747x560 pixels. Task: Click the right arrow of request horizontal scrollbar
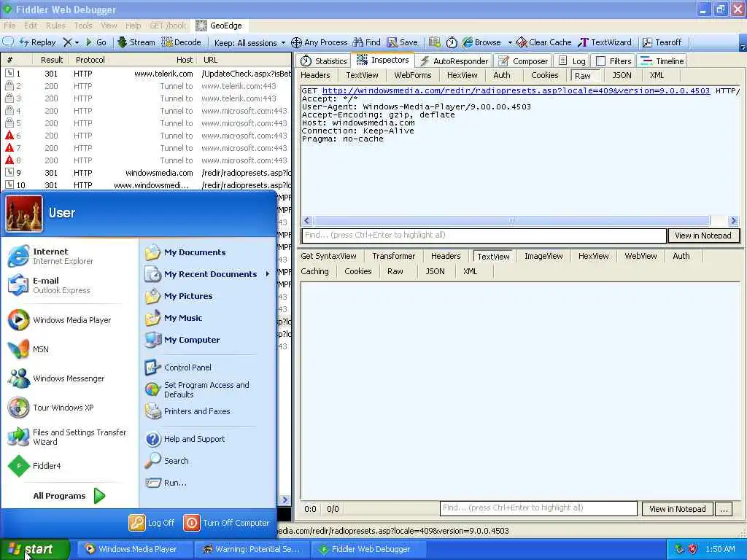coord(733,220)
